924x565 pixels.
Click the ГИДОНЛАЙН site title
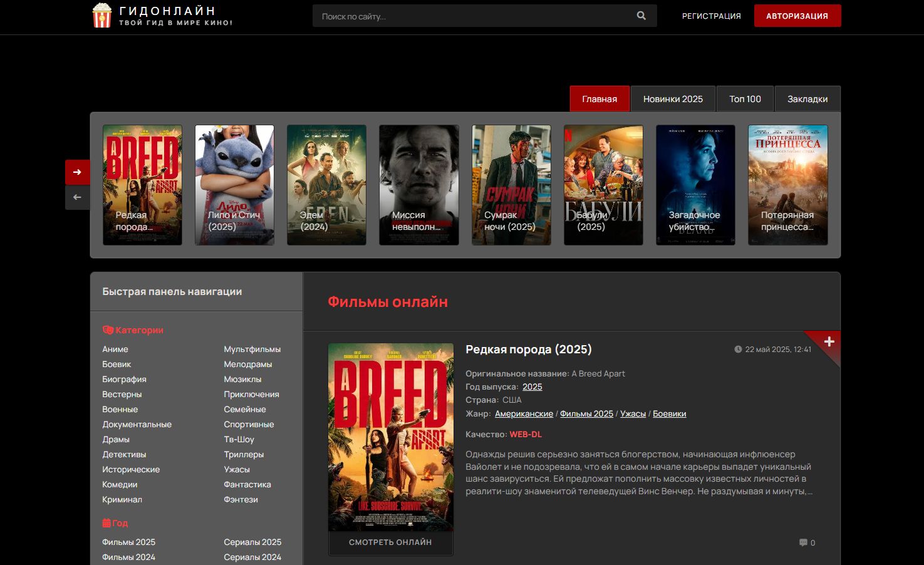[167, 11]
